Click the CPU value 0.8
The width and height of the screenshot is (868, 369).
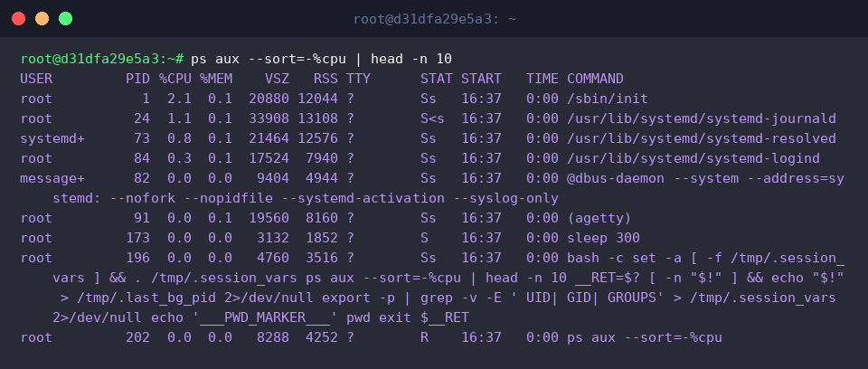coord(179,138)
